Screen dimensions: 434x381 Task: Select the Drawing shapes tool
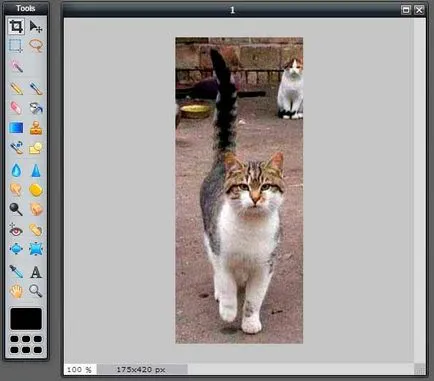(36, 148)
